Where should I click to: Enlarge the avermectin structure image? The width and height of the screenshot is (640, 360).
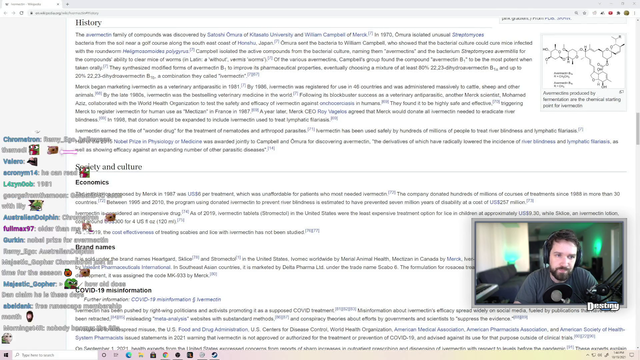click(621, 92)
